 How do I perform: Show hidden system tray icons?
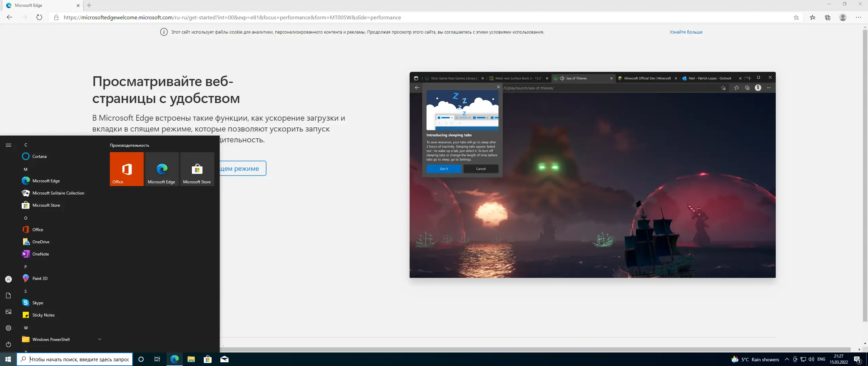coord(787,359)
